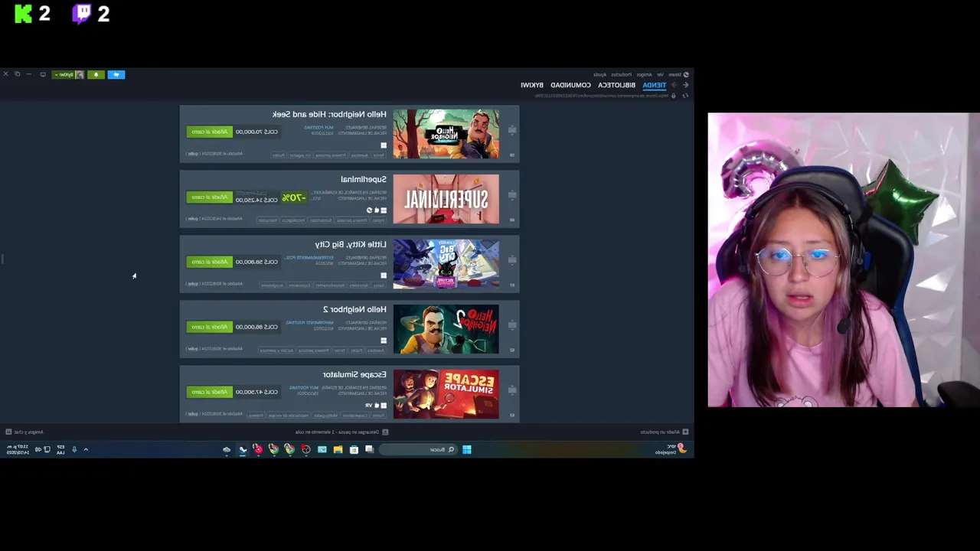980x551 pixels.
Task: Open the TIENDA store tab
Action: tap(654, 85)
